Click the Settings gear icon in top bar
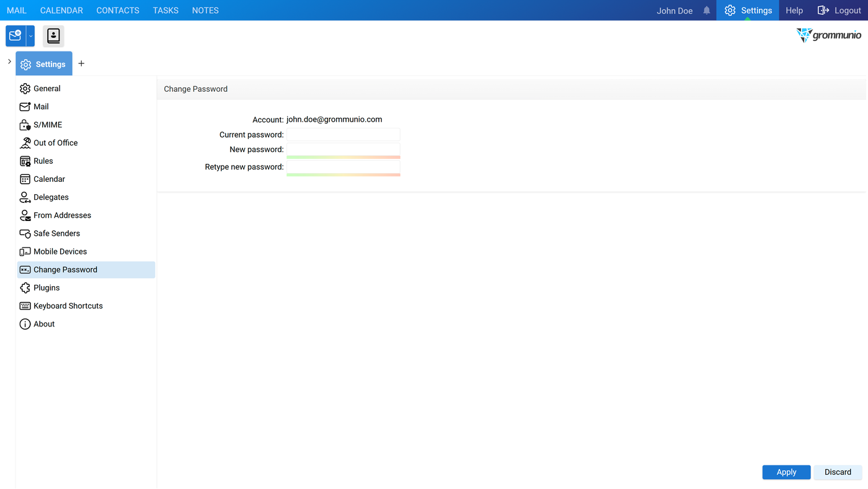Image resolution: width=868 pixels, height=489 pixels. click(730, 11)
